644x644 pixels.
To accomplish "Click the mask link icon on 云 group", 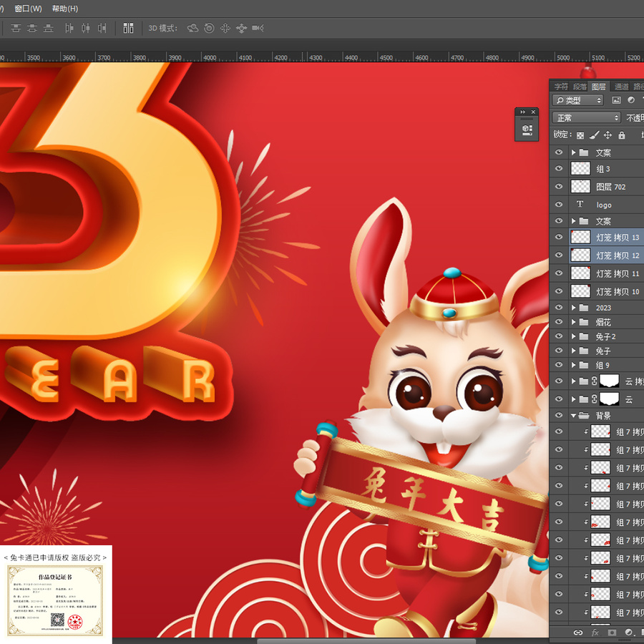I will (x=595, y=399).
